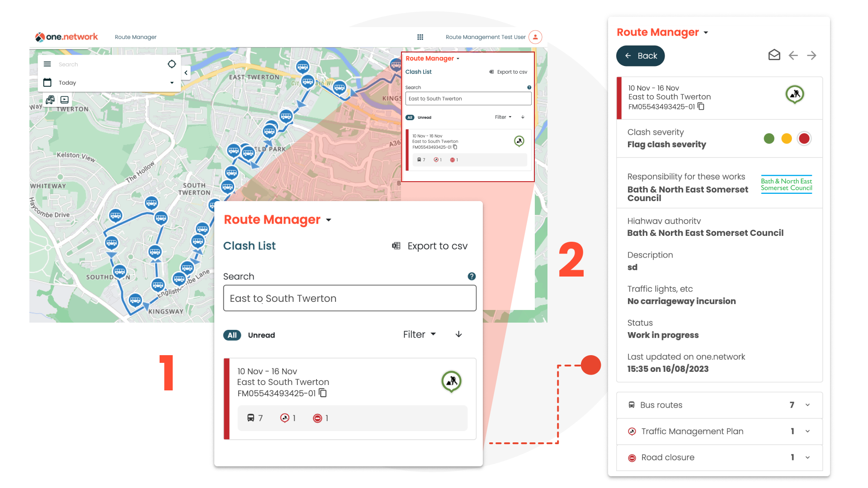Click road closure icon in enlarged clash card
The image size is (868, 488).
317,418
